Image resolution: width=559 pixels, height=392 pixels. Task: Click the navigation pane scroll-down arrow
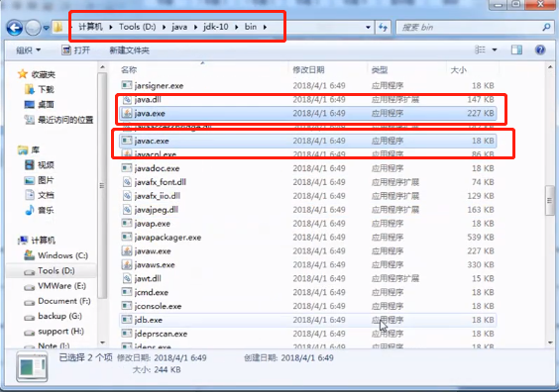pos(102,343)
